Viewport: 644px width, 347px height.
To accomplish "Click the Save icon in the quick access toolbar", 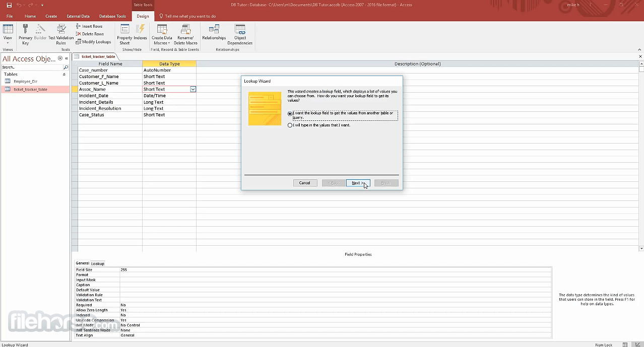I will pyautogui.click(x=9, y=5).
